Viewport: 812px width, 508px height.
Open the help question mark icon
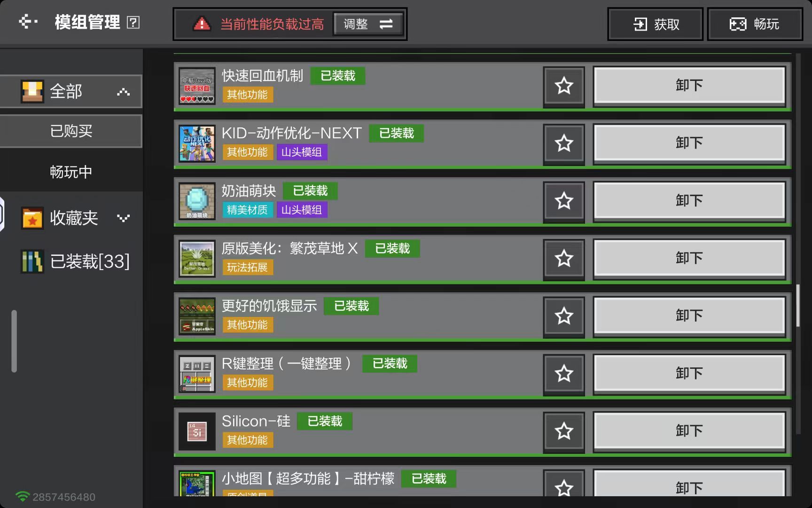[133, 22]
